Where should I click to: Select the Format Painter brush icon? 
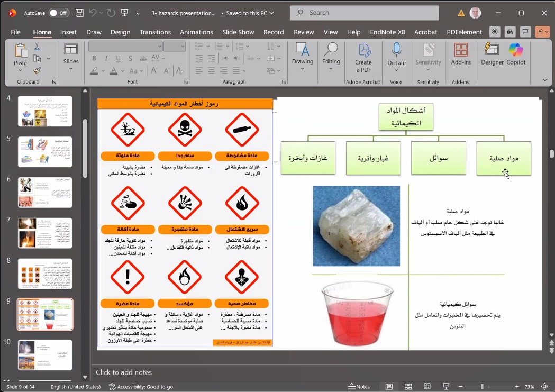click(x=37, y=70)
